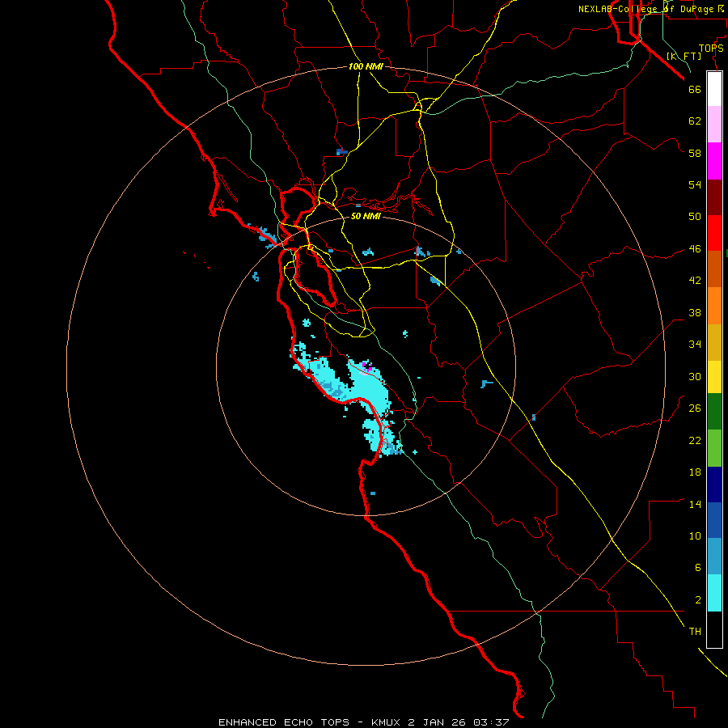This screenshot has width=728, height=728.
Task: Click the "42" legend value
Action: click(x=695, y=281)
